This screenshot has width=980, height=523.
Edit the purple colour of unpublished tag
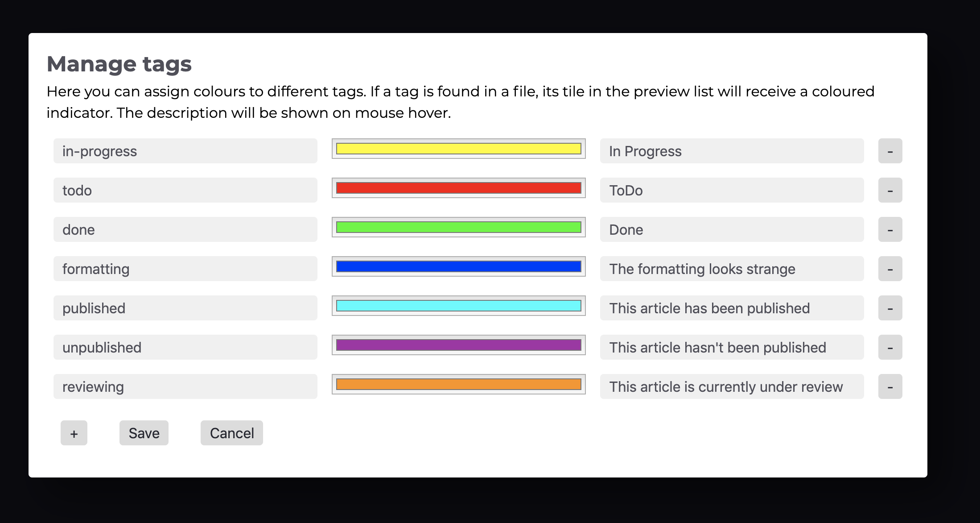[458, 347]
